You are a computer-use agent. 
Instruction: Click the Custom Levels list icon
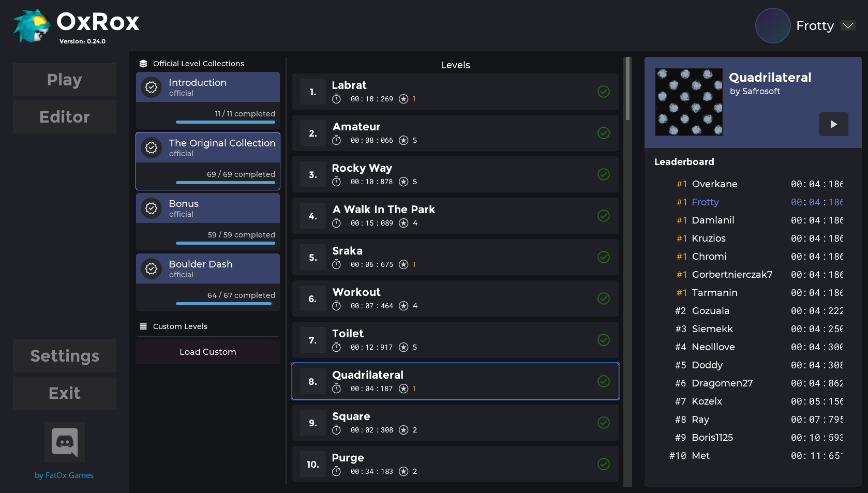click(x=143, y=326)
